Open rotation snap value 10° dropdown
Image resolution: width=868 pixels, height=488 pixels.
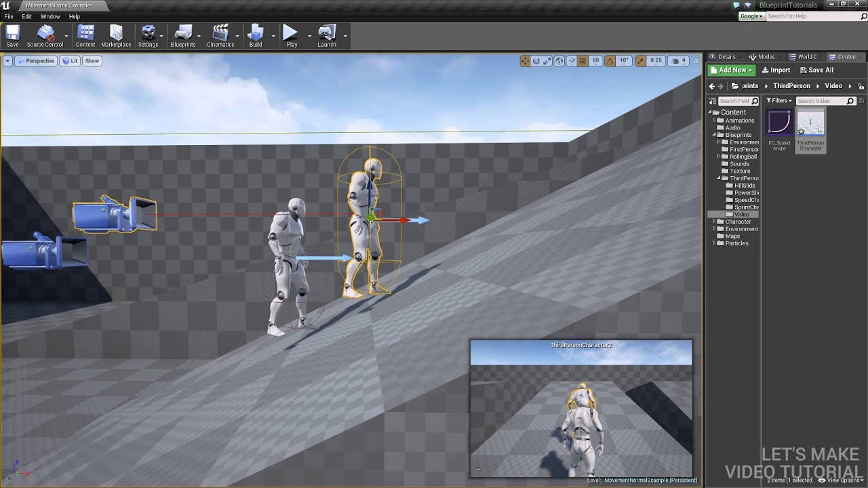coord(624,61)
